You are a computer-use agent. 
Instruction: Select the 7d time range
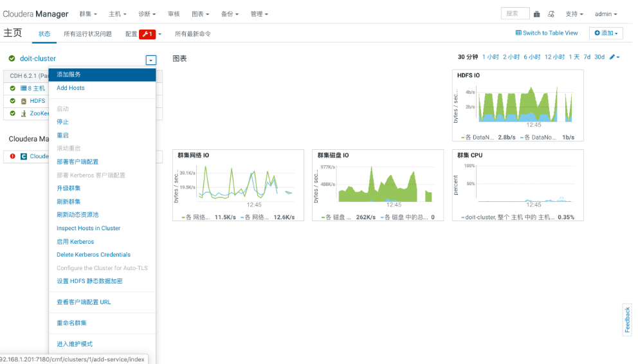587,57
